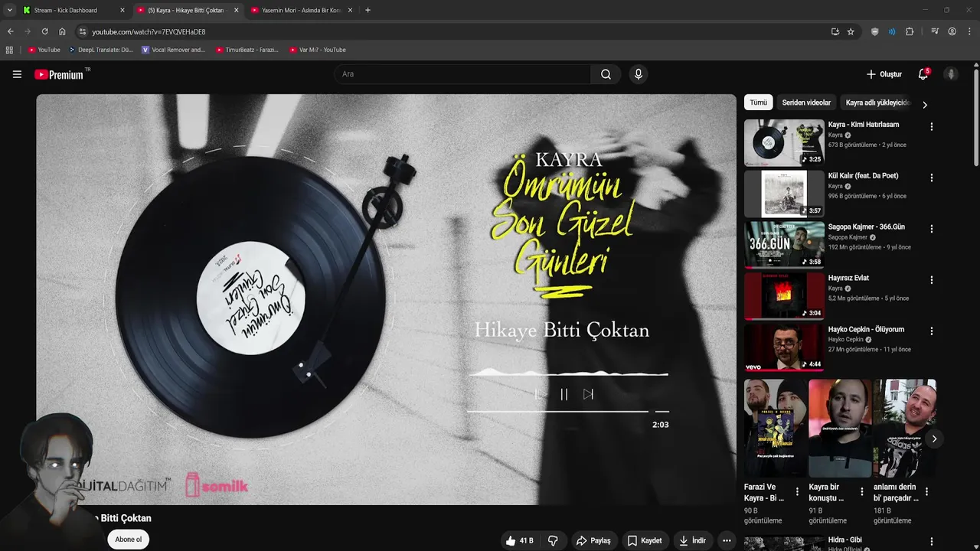Start voice search with microphone icon
The width and height of the screenshot is (980, 551).
[x=638, y=74]
